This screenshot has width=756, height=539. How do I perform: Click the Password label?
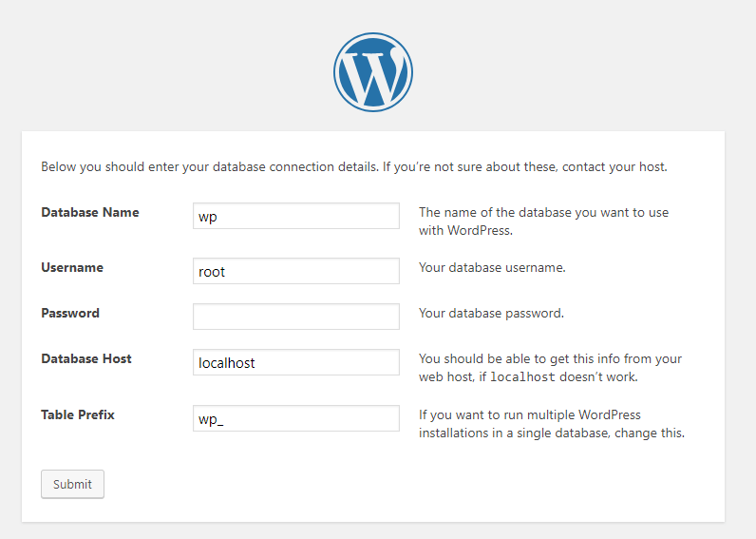pos(70,313)
